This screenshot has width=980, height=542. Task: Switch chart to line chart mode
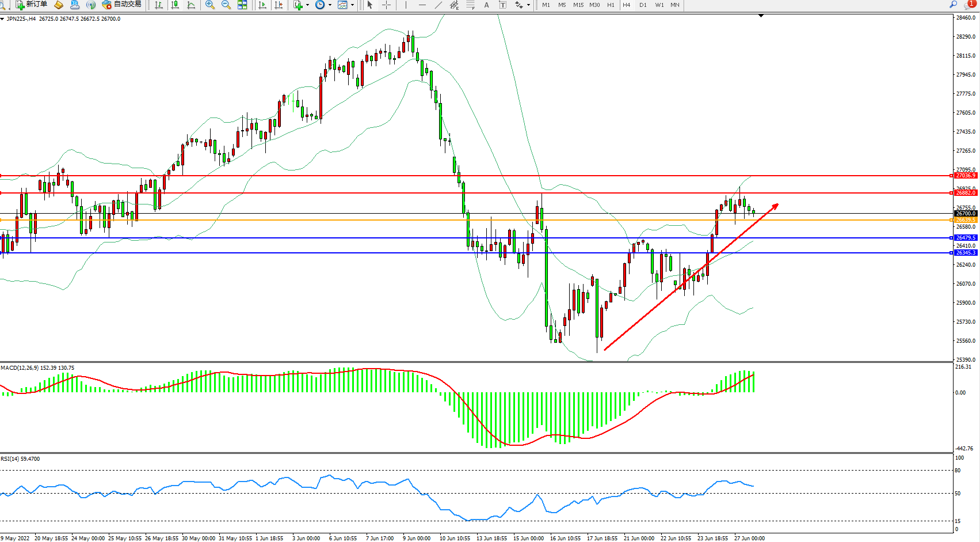click(191, 5)
